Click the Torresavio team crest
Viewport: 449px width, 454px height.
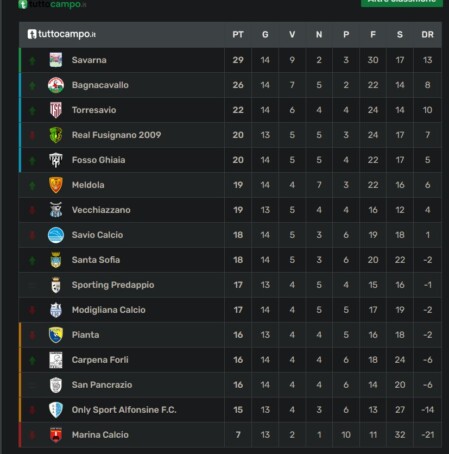coord(56,110)
